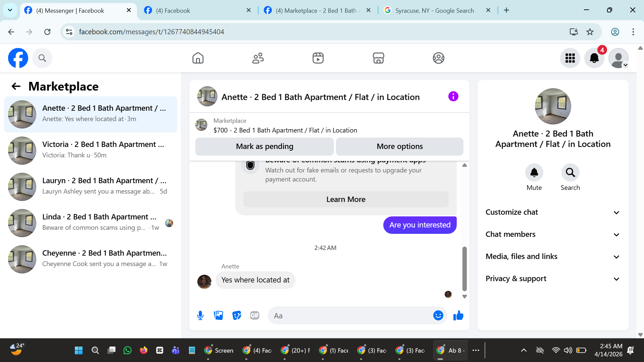
Task: Click Learn More in scam warning
Action: 346,200
